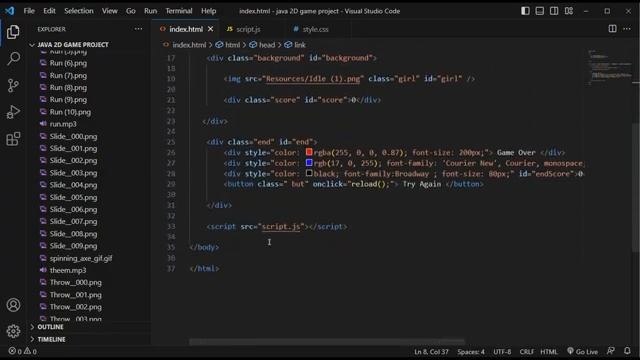Open the notifications bell
The width and height of the screenshot is (640, 360).
click(x=627, y=351)
